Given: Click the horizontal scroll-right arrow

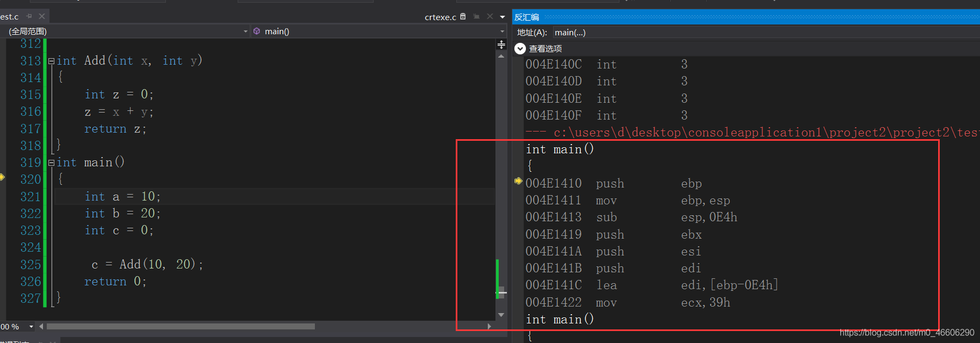Looking at the screenshot, I should [x=489, y=326].
